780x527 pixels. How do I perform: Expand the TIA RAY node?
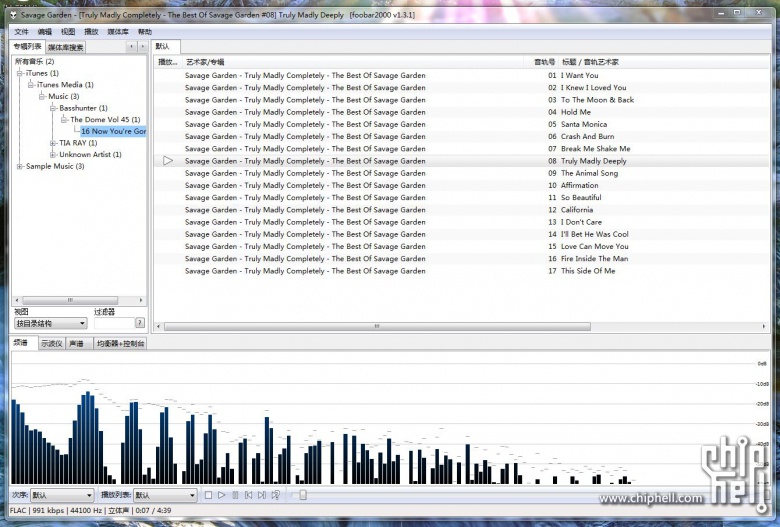[x=53, y=143]
